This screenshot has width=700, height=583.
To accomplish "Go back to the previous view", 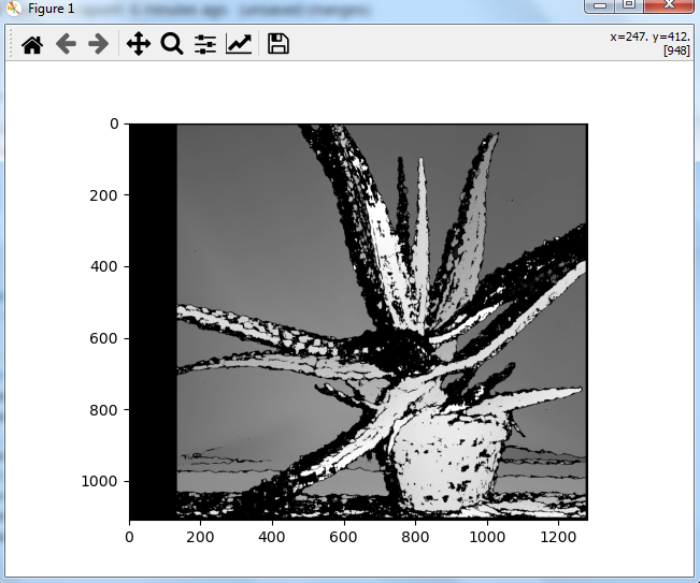I will tap(66, 44).
